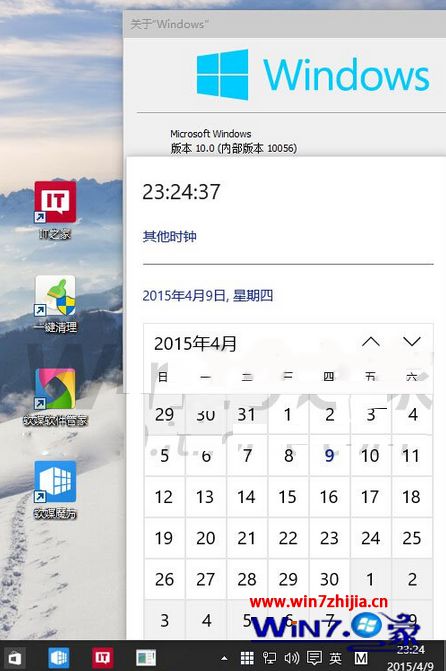Open the 软媒软件管家 desktop shortcut
This screenshot has height=671, width=446.
[55, 397]
